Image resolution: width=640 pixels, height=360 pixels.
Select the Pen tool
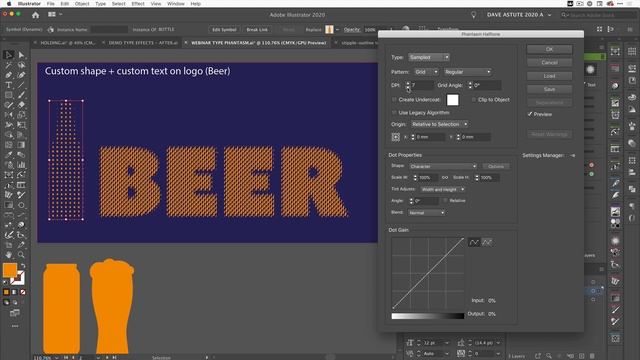click(x=9, y=75)
